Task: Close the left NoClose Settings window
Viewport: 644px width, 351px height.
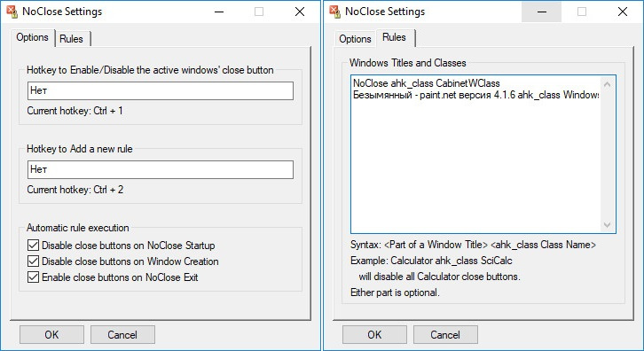Action: [x=300, y=12]
